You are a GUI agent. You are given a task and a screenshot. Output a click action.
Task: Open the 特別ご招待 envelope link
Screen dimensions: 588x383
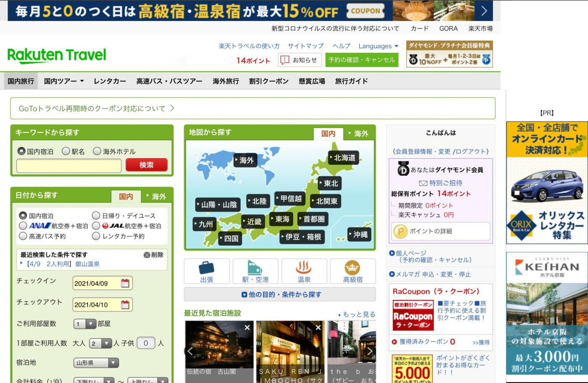[x=441, y=183]
